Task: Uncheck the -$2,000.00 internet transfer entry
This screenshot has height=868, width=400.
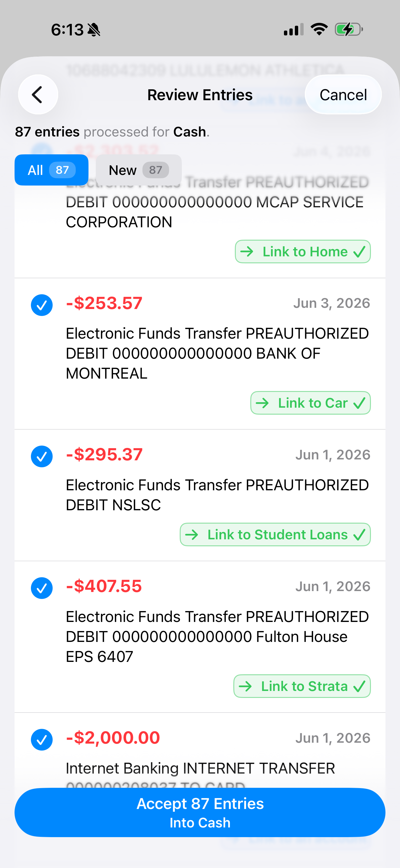Action: point(42,740)
